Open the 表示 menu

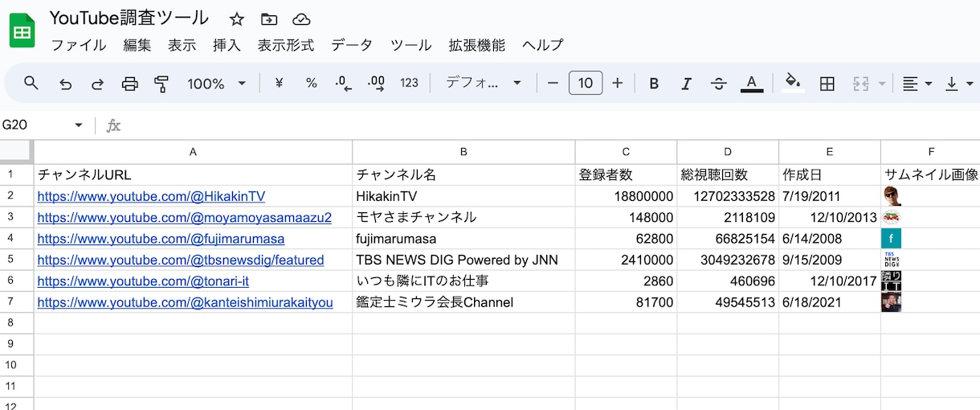click(x=182, y=45)
